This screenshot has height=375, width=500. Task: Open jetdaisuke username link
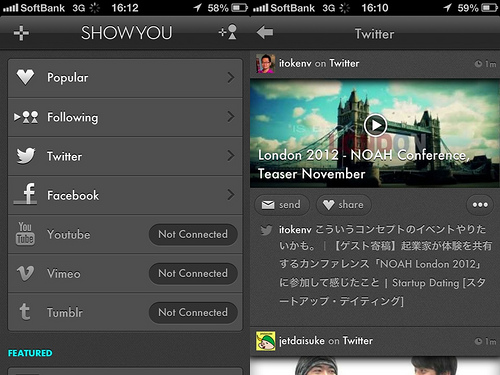[302, 341]
